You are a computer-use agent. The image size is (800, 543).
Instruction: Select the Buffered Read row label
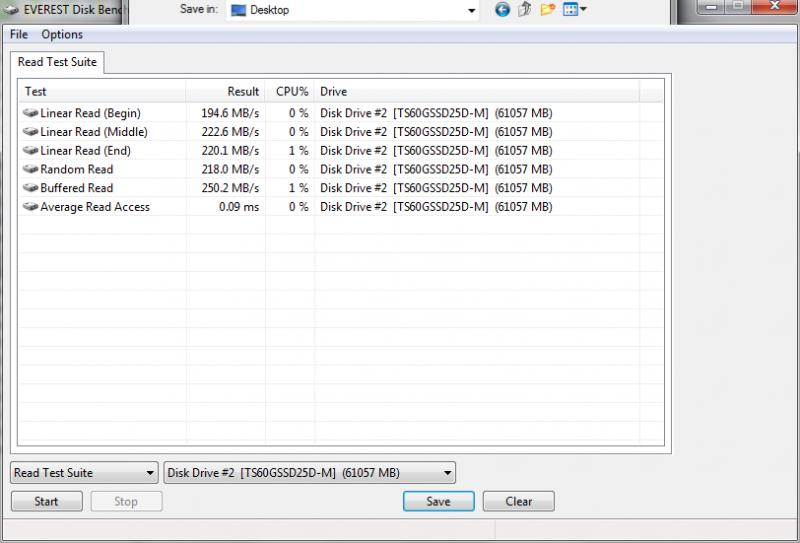[77, 188]
